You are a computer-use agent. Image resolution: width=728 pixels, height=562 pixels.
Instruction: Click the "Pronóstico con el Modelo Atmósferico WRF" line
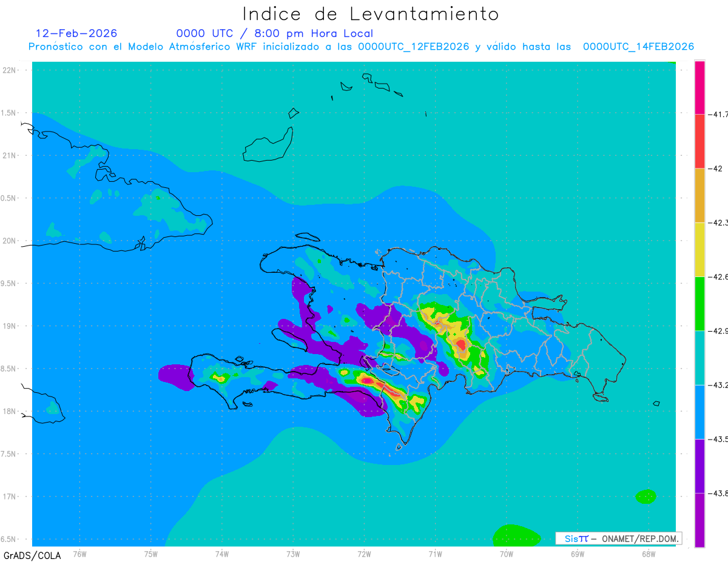361,47
